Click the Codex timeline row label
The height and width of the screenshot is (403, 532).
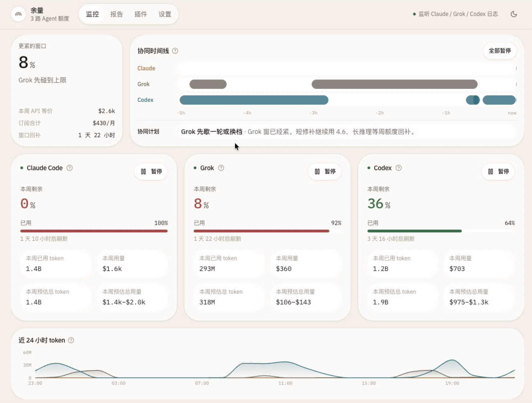pyautogui.click(x=145, y=100)
